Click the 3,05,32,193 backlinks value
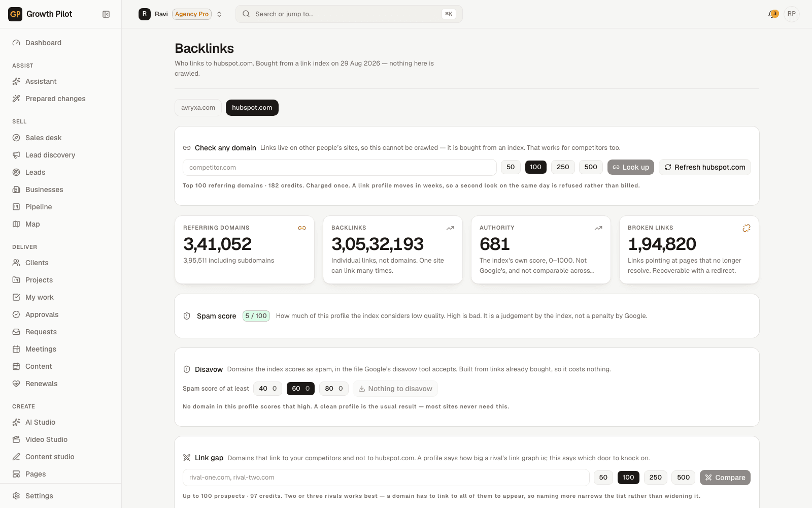The height and width of the screenshot is (508, 812). (x=377, y=244)
